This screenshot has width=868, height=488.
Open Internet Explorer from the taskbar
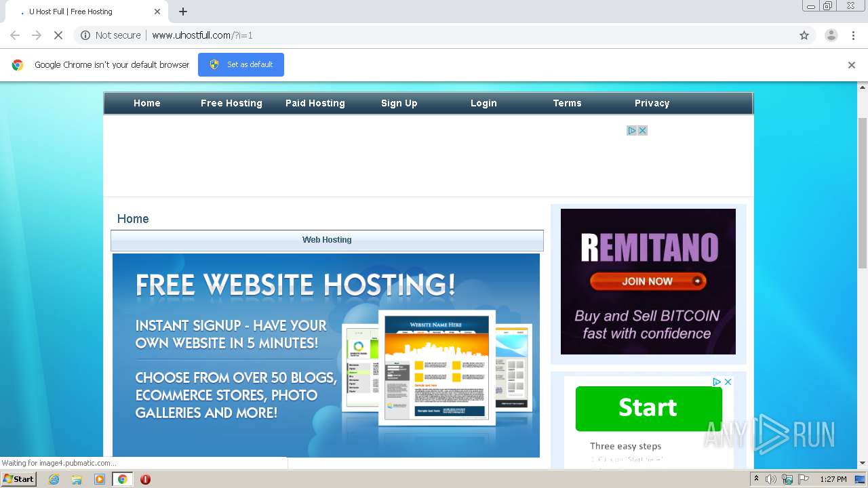tap(54, 479)
